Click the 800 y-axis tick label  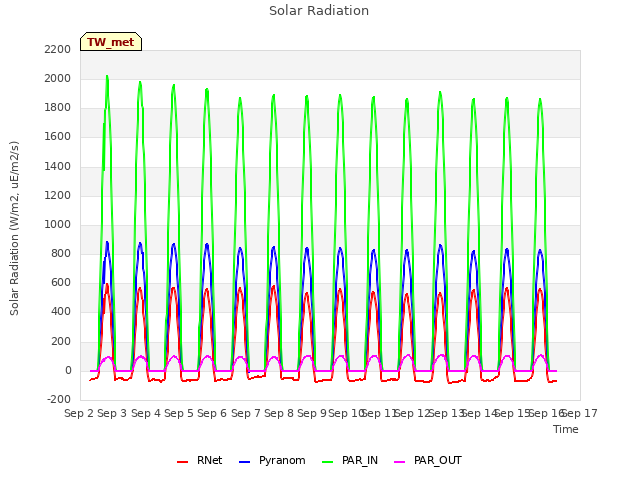(61, 253)
